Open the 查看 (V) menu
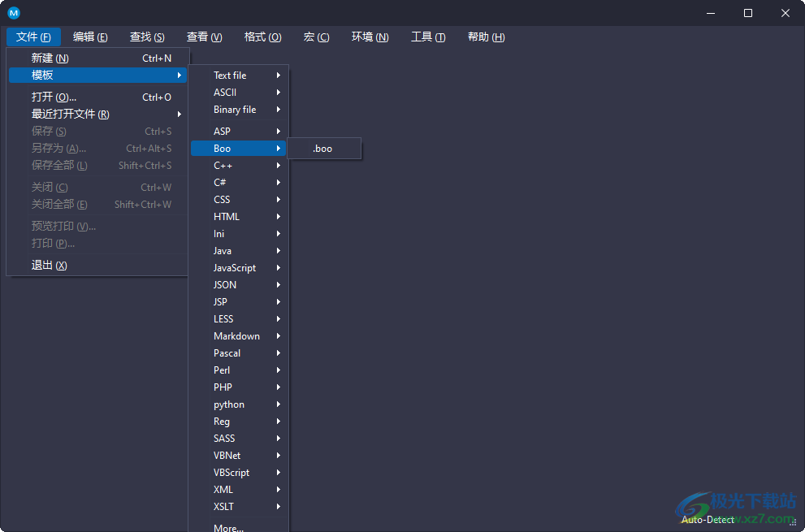This screenshot has height=532, width=805. point(205,37)
